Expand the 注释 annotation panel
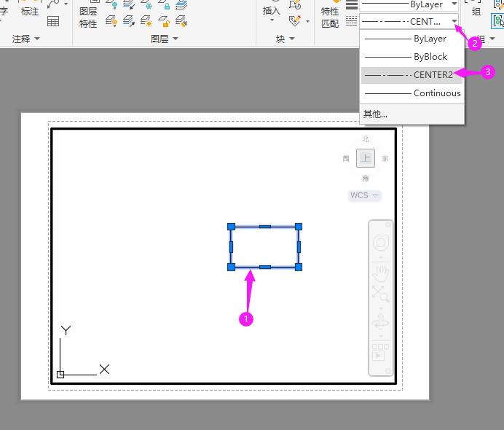 [x=25, y=39]
